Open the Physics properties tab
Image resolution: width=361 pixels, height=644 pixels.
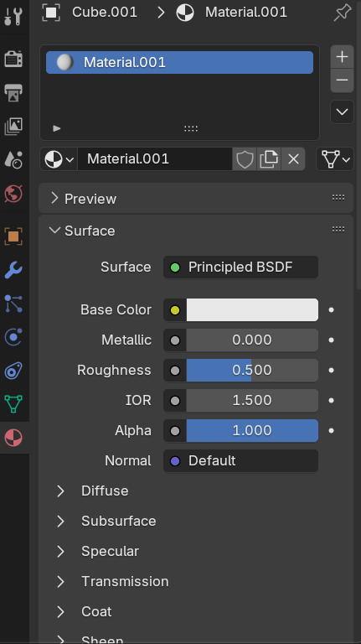(x=13, y=338)
